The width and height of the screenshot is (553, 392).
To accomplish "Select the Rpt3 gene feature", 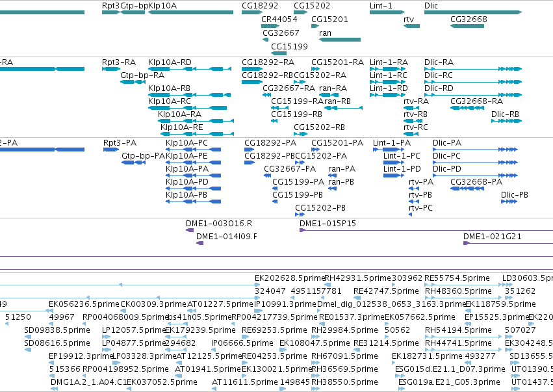I will tap(110, 12).
